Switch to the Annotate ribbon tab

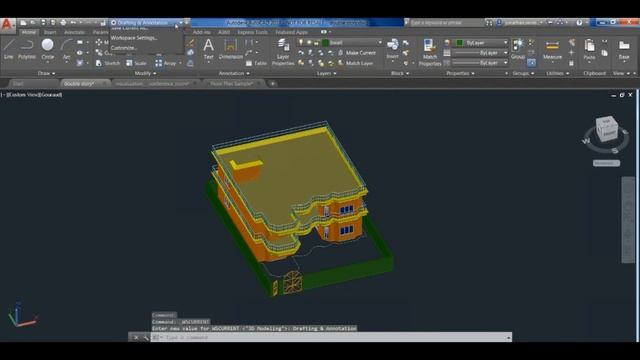point(74,32)
